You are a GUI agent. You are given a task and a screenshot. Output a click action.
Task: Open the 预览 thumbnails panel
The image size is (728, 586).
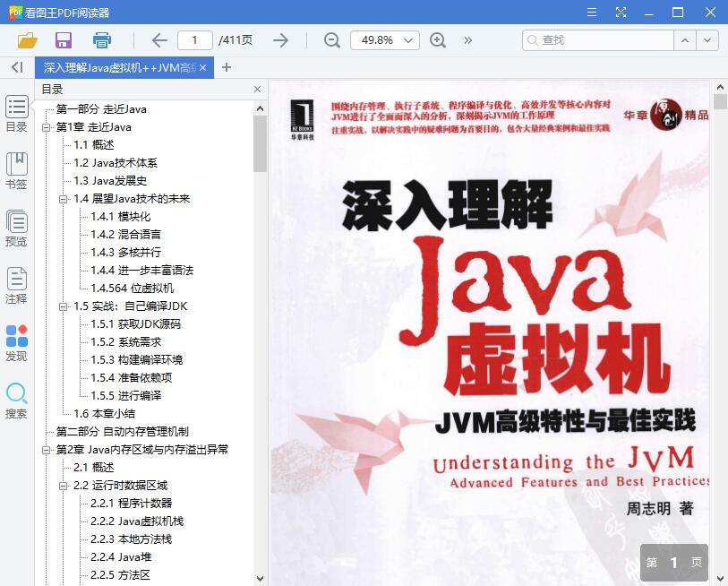[17, 228]
